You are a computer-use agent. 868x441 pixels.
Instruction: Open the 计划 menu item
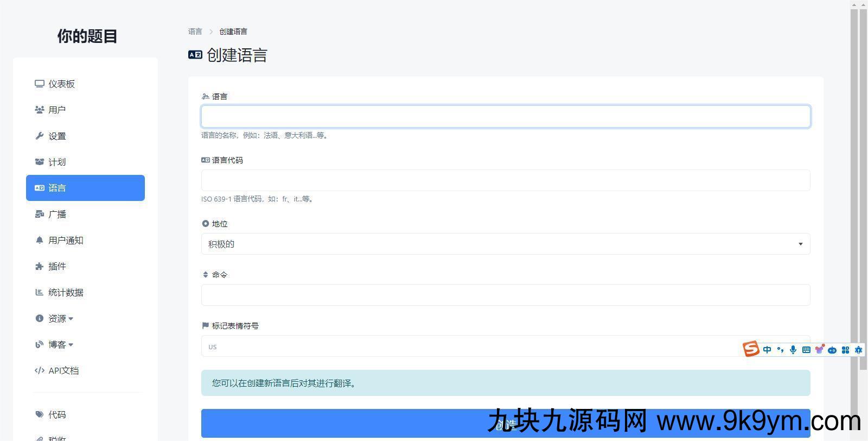pyautogui.click(x=57, y=162)
